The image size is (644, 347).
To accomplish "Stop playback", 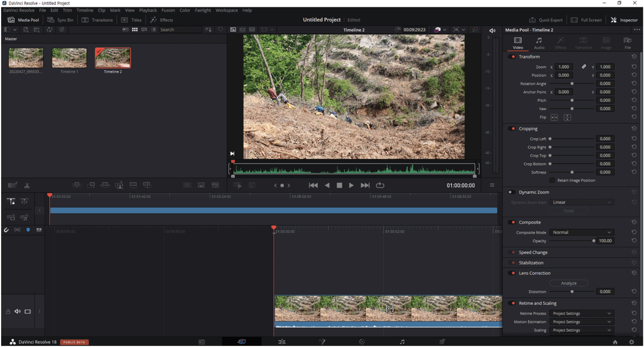I will coord(339,185).
